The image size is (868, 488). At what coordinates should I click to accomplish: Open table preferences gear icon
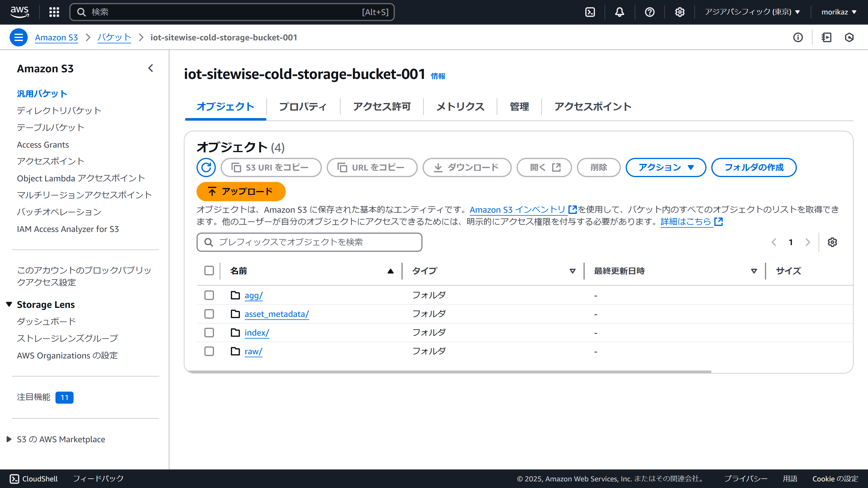[832, 242]
